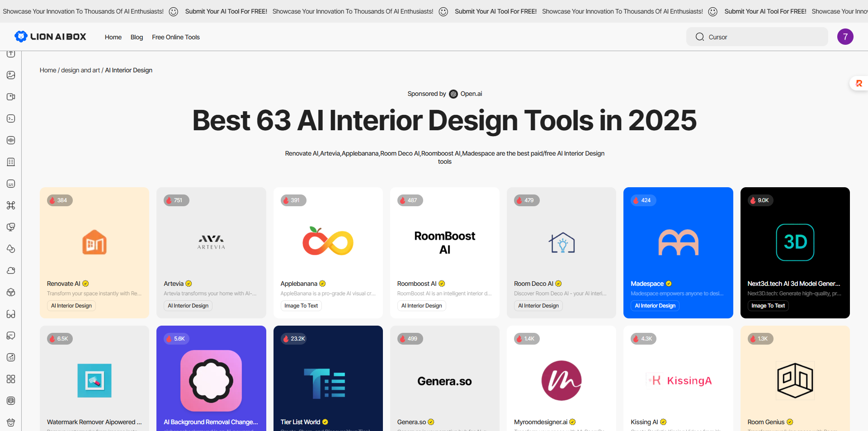The width and height of the screenshot is (868, 431).
Task: Open the speech bubble sidebar icon
Action: click(x=11, y=336)
